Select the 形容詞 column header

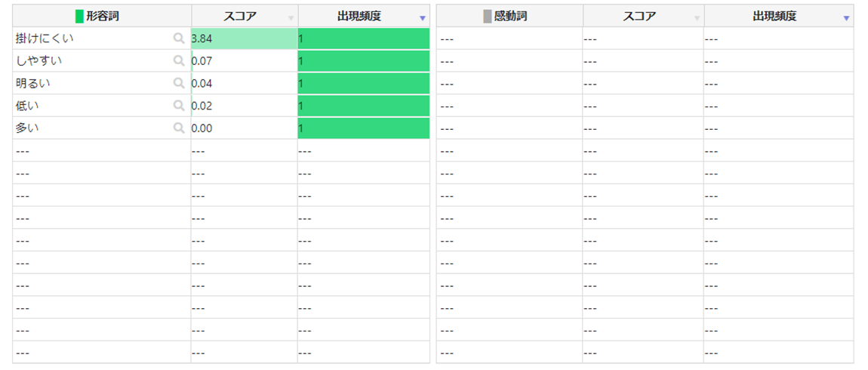tap(103, 16)
